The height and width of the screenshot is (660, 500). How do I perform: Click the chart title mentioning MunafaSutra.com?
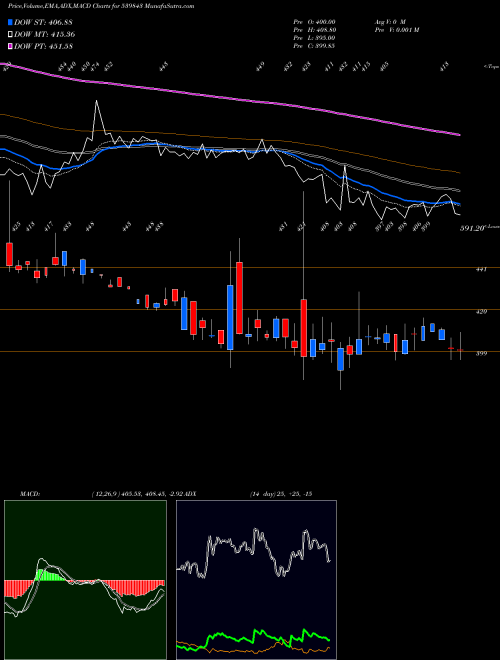(101, 7)
